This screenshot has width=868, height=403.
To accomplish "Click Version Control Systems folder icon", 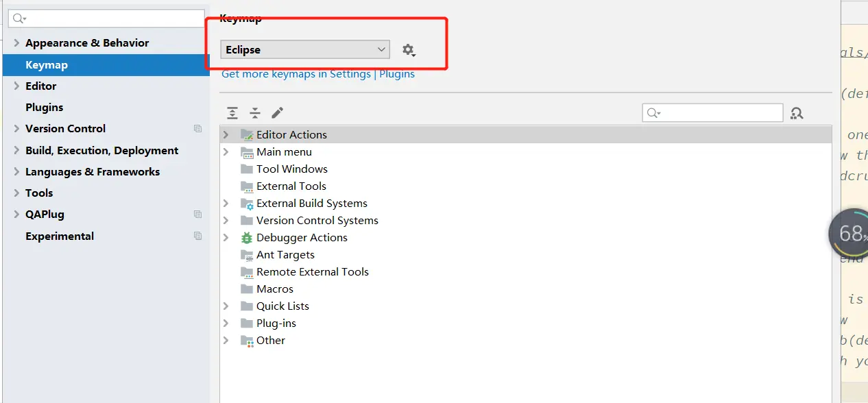I will click(247, 221).
